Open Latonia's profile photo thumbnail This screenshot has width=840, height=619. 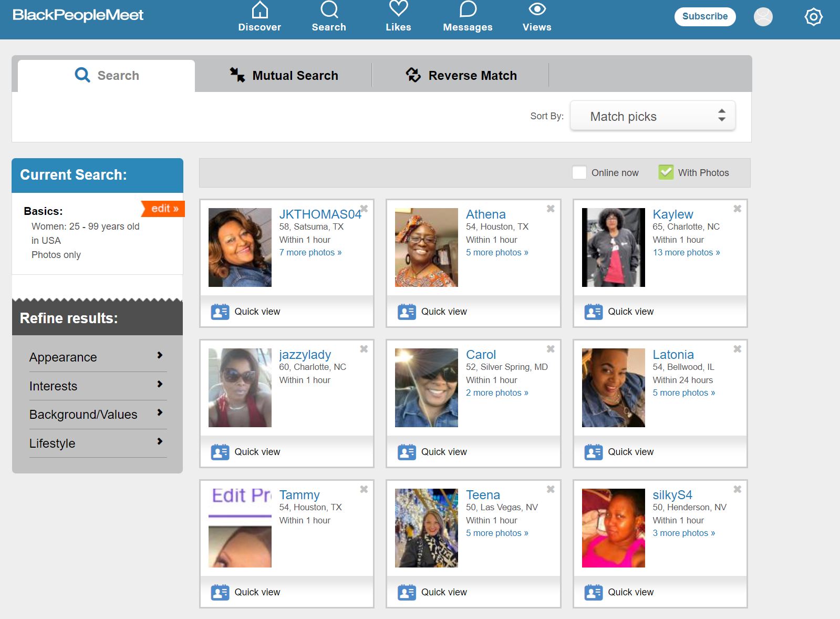[614, 388]
